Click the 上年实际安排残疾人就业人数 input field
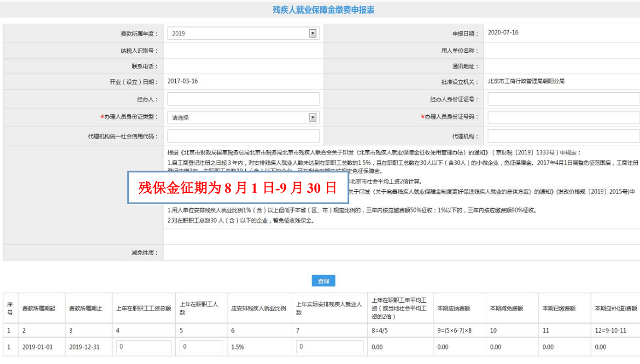 (x=329, y=347)
